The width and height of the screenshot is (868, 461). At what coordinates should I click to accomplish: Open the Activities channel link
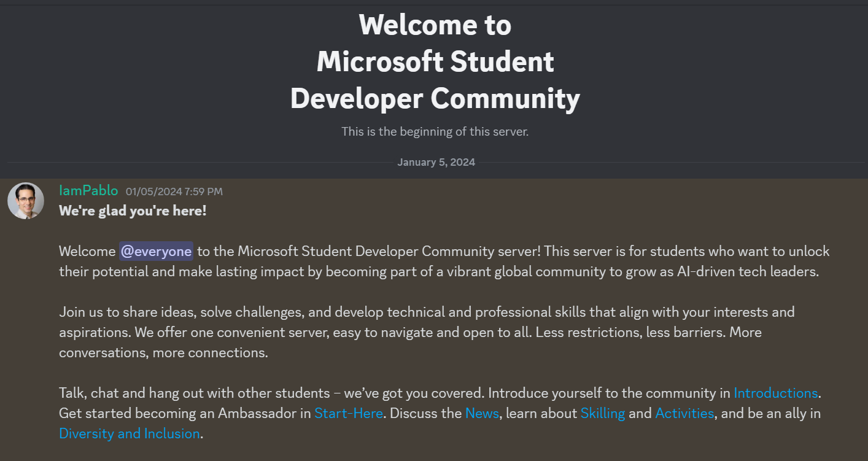pyautogui.click(x=684, y=413)
